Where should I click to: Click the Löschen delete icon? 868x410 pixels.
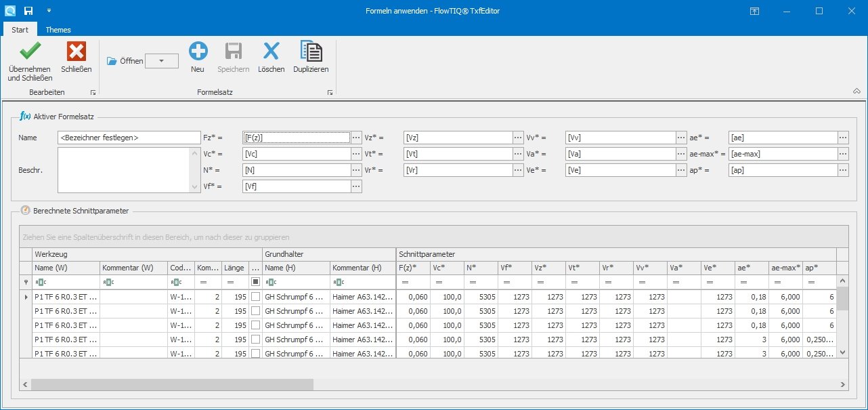[271, 52]
